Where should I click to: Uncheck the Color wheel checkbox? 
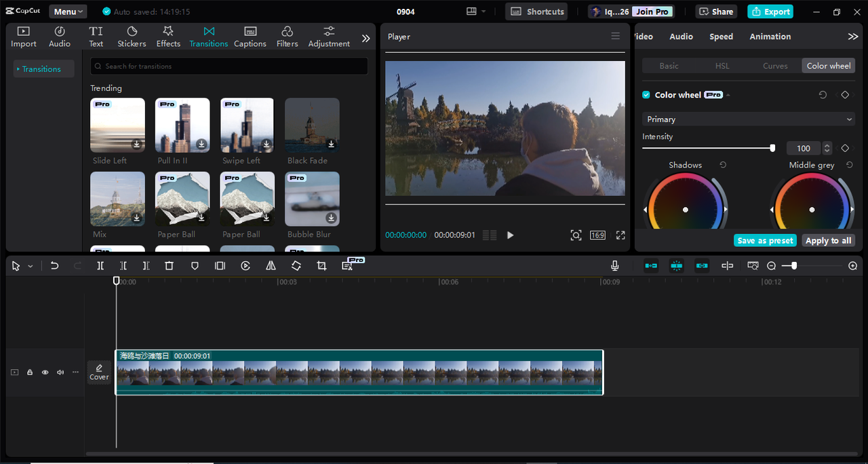(646, 95)
